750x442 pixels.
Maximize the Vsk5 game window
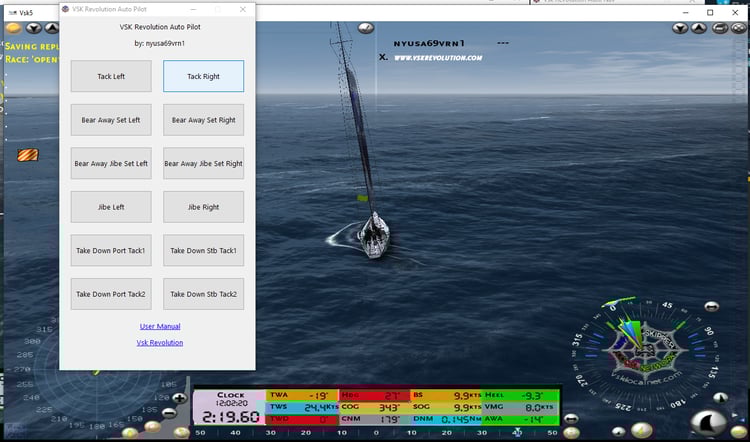tap(710, 12)
